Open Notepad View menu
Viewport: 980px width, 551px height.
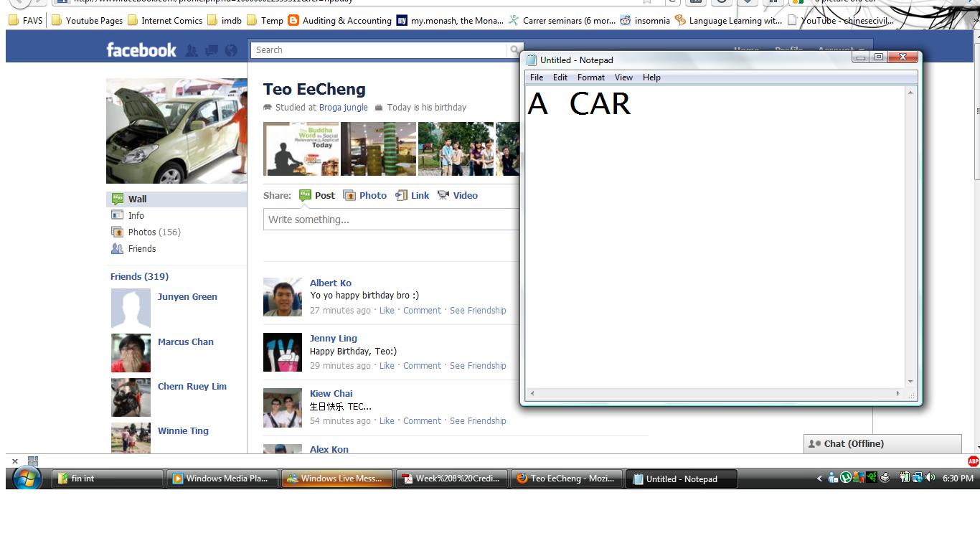pos(623,77)
